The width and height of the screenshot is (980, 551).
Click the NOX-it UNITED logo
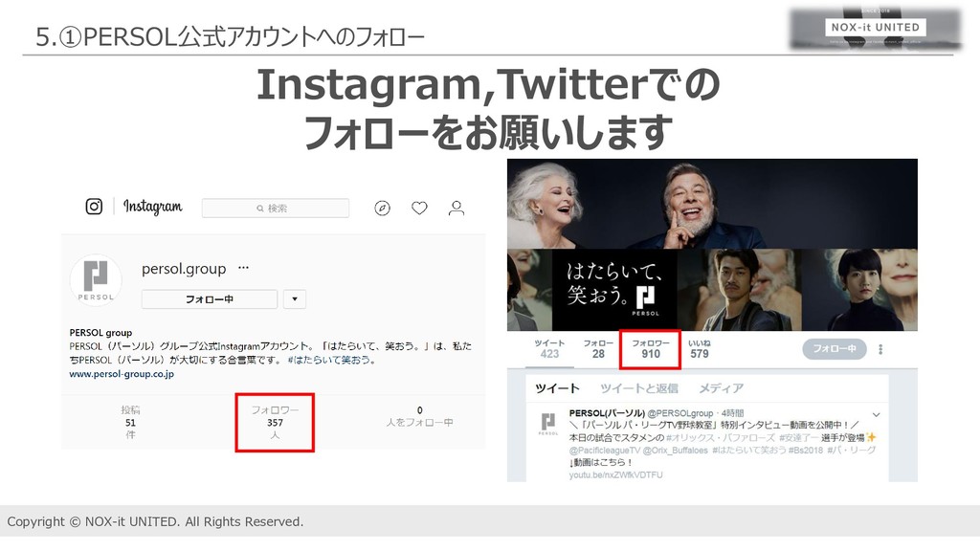pyautogui.click(x=875, y=28)
